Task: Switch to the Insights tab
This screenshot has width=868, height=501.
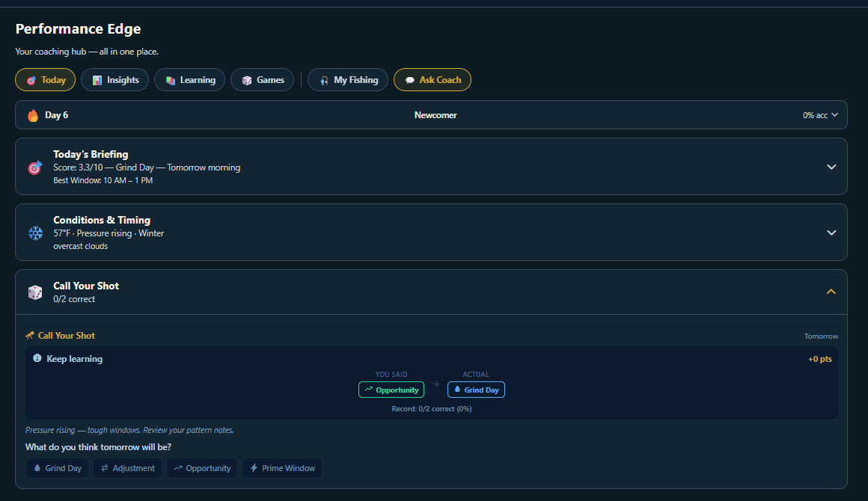Action: (115, 80)
